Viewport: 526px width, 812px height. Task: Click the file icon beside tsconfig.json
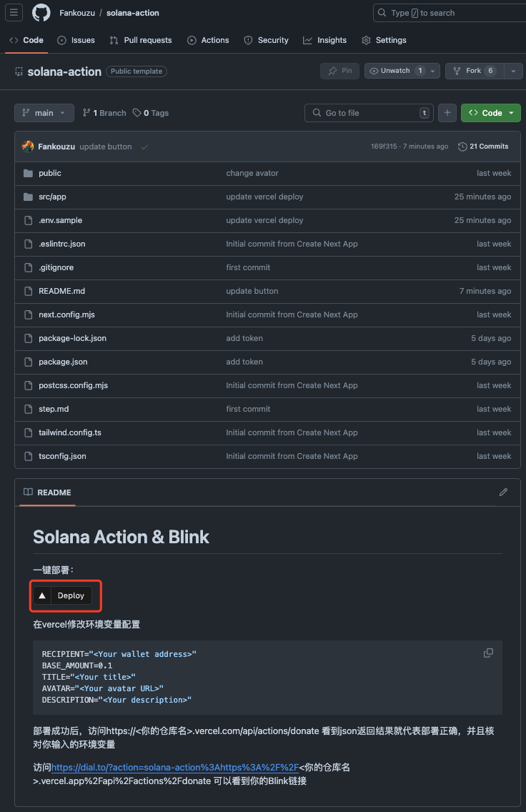tap(28, 456)
